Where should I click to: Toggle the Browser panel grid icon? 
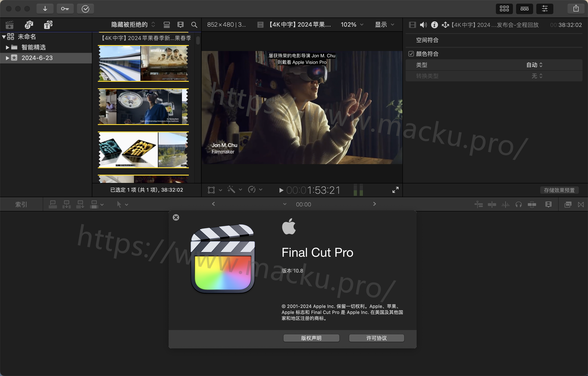click(x=504, y=9)
